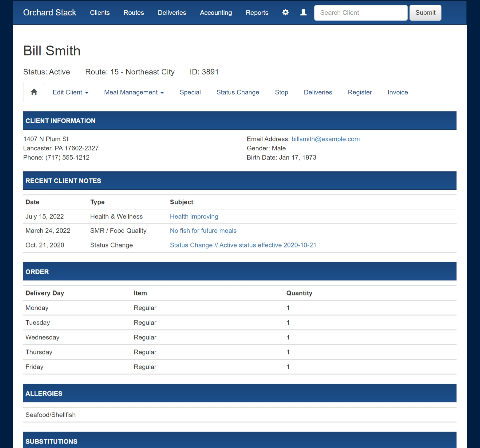Image resolution: width=480 pixels, height=448 pixels.
Task: Click the Submit search button
Action: [x=425, y=13]
